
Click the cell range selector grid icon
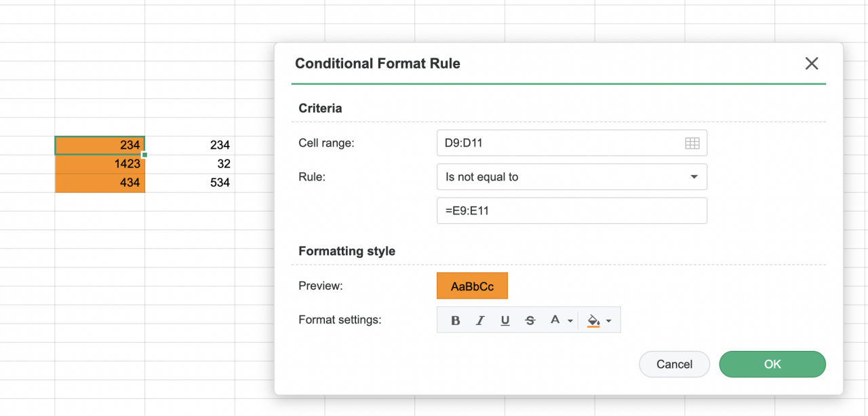(692, 143)
